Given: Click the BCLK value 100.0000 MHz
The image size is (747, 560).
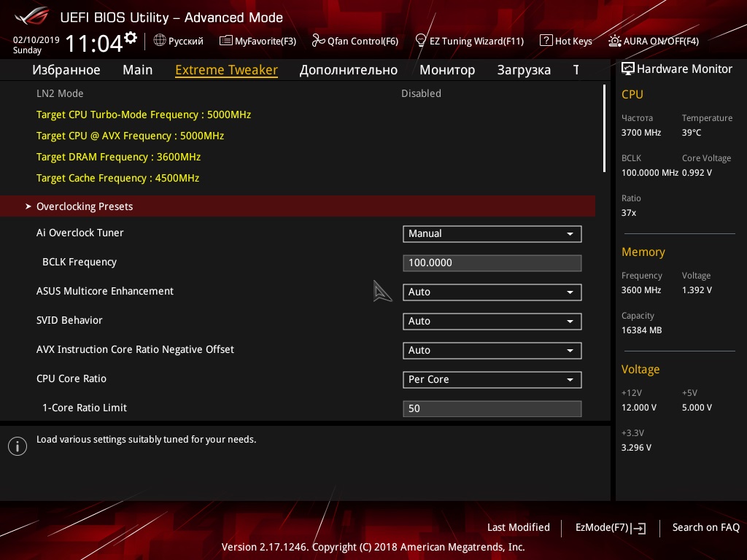Looking at the screenshot, I should pyautogui.click(x=650, y=172).
